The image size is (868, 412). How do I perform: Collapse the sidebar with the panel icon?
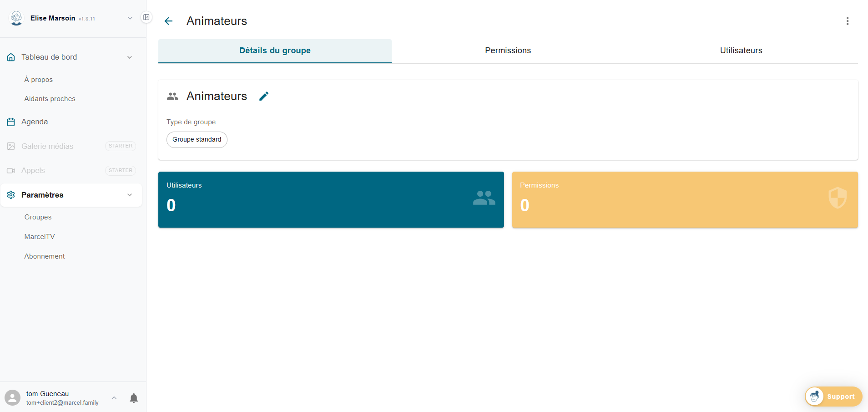coord(146,17)
